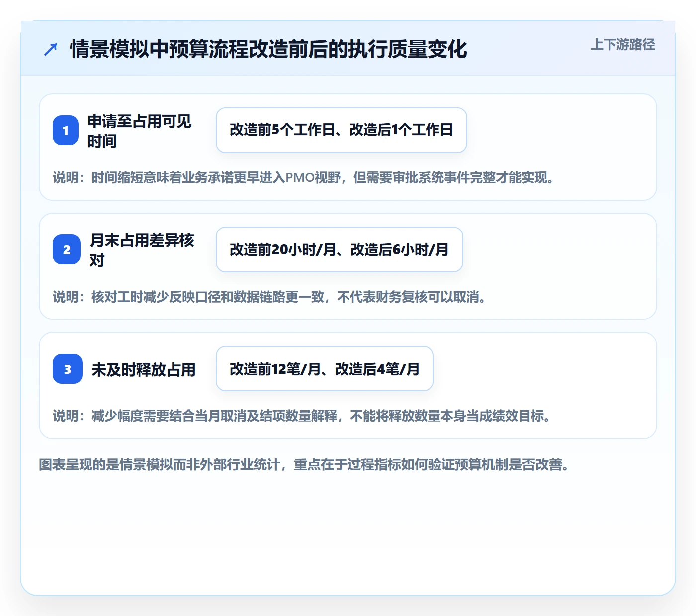The width and height of the screenshot is (696, 616).
Task: Click the footer text starting with 图表呈现的是情景模拟
Action: coord(304,464)
